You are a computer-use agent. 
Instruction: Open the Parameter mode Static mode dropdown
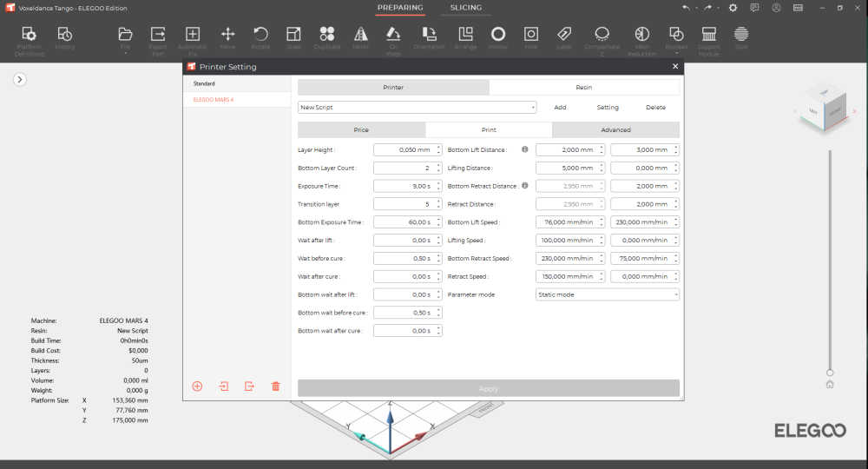tap(608, 294)
